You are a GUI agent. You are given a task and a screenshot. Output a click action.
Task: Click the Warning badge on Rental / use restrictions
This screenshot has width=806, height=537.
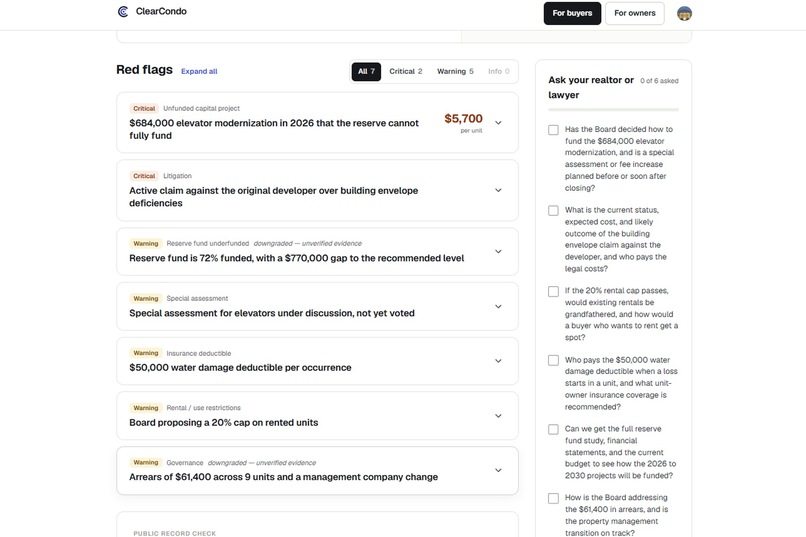tap(145, 408)
